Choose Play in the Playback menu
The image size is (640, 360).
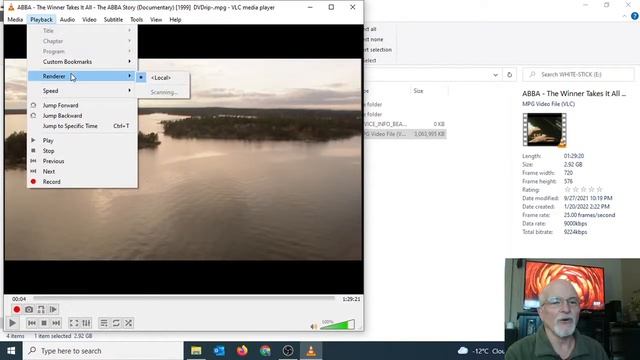[x=82, y=140]
